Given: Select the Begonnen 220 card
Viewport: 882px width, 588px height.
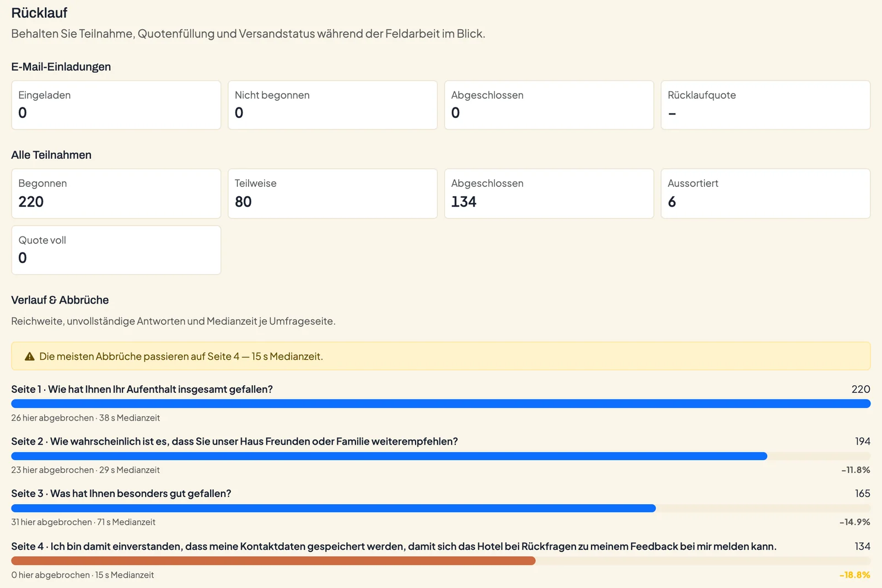Looking at the screenshot, I should [116, 193].
